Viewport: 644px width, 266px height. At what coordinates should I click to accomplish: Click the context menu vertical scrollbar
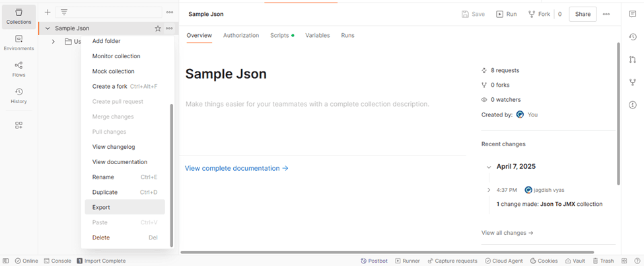tap(172, 175)
